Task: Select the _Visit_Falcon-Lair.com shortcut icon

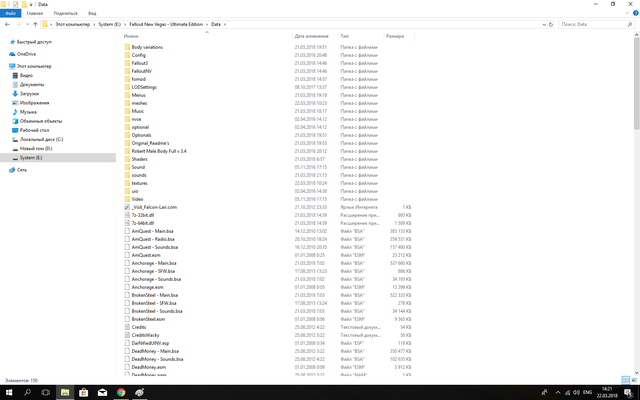Action: click(x=127, y=207)
